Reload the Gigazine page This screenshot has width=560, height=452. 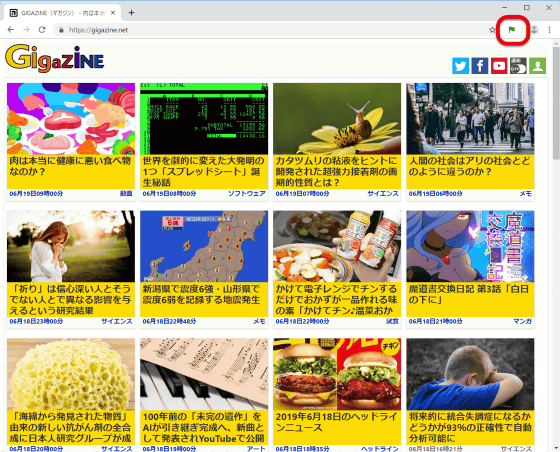pyautogui.click(x=42, y=30)
